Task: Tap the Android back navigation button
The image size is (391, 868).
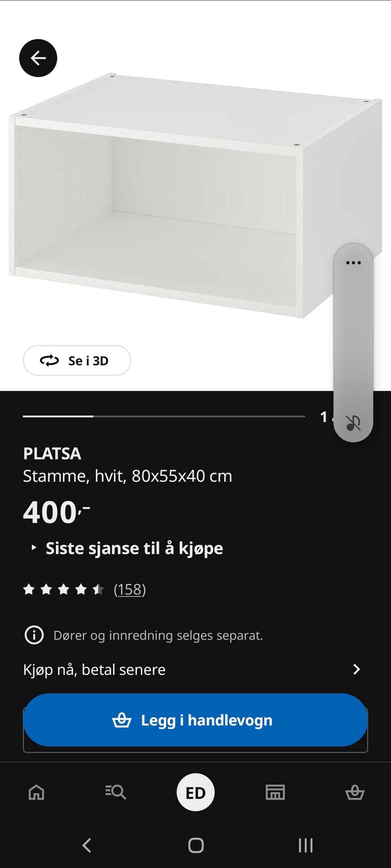Action: point(87,845)
